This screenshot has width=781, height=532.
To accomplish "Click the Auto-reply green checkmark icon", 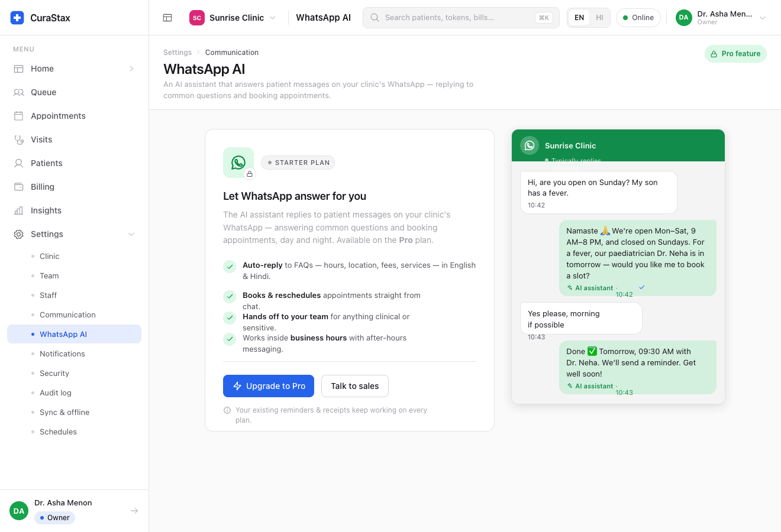I will [x=230, y=267].
